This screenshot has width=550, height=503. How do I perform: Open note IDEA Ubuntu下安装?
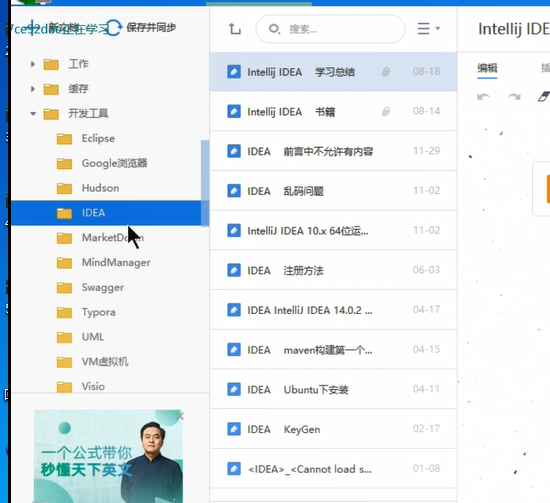[x=333, y=389]
